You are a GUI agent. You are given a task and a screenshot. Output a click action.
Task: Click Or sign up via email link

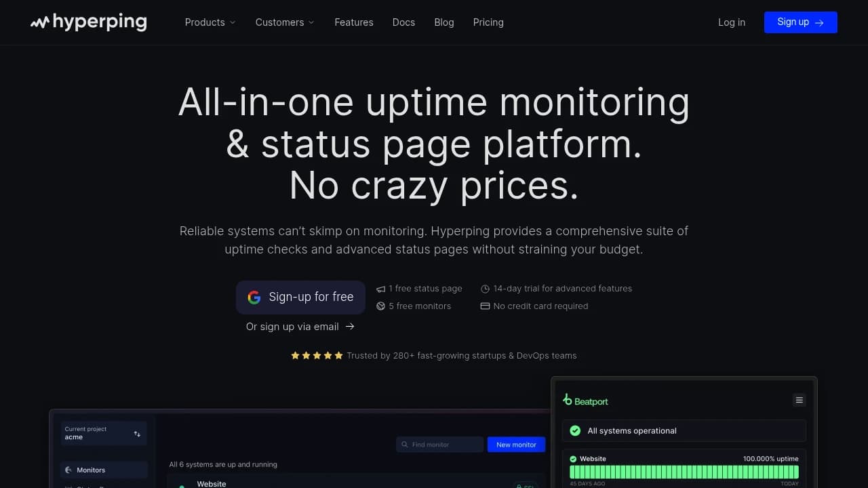click(300, 327)
